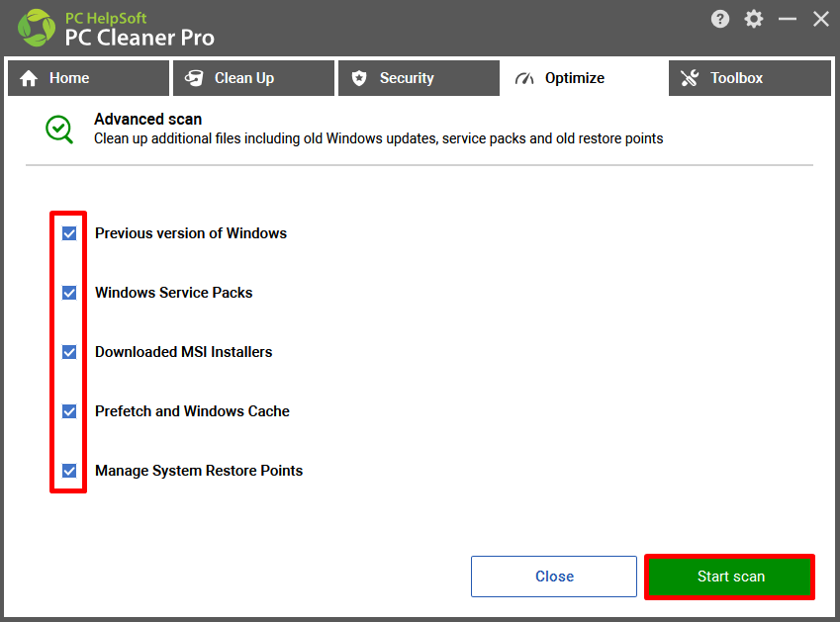840x622 pixels.
Task: Minimize the PC Cleaner Pro window
Action: [x=787, y=19]
